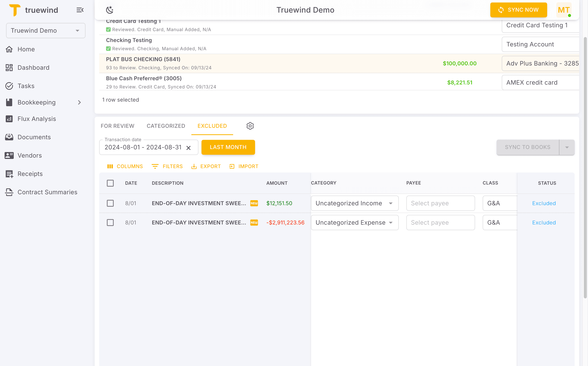588x366 pixels.
Task: Click the Sync Now button
Action: [519, 10]
